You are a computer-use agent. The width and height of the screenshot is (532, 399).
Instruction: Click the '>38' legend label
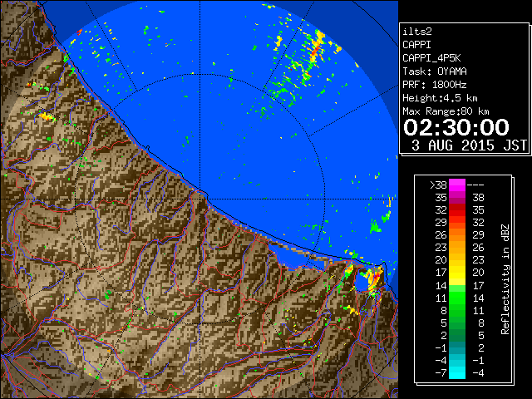(x=438, y=185)
